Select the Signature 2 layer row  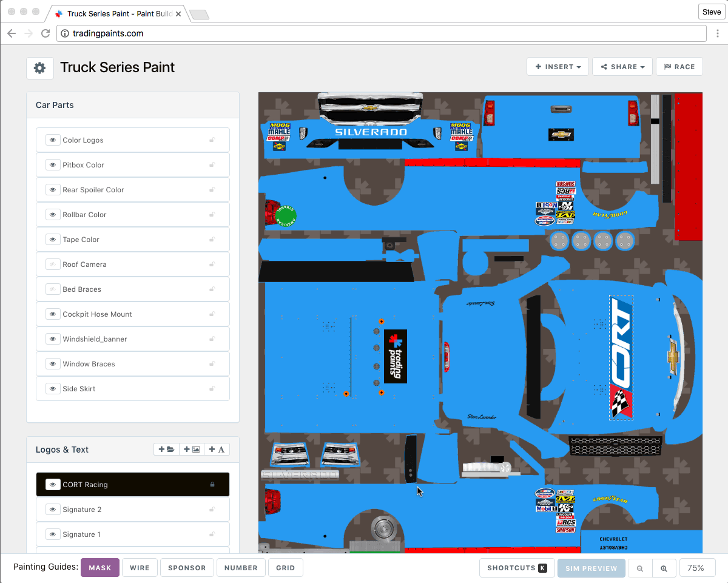click(133, 510)
